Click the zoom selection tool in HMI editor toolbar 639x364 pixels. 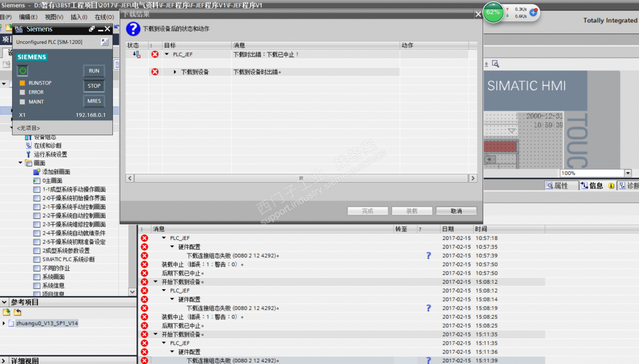[x=495, y=64]
